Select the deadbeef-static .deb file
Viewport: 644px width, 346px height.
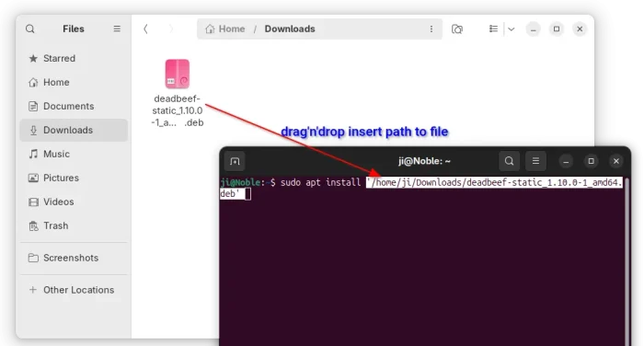coord(178,93)
